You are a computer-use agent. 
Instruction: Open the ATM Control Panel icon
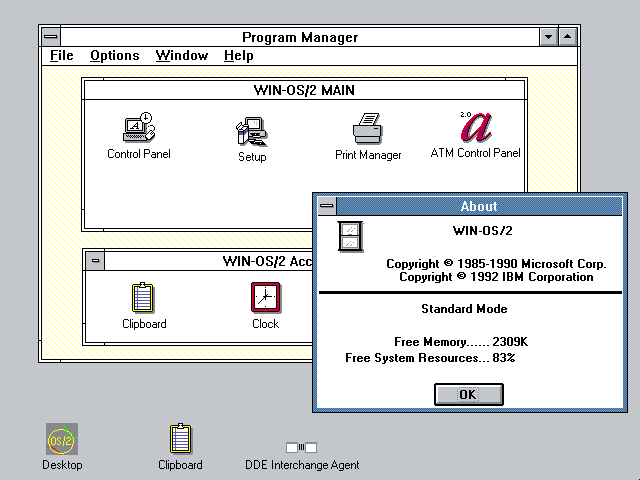[476, 127]
